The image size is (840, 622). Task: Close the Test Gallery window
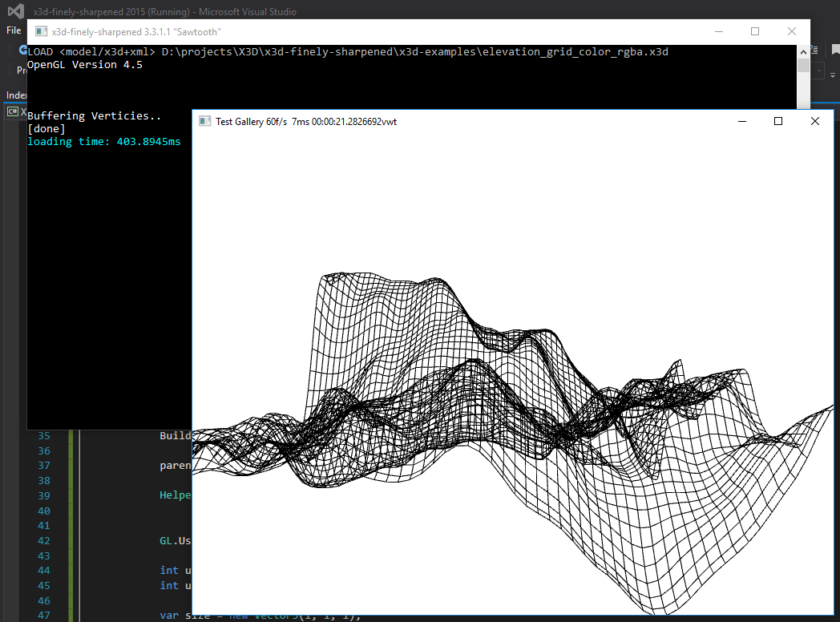point(815,121)
